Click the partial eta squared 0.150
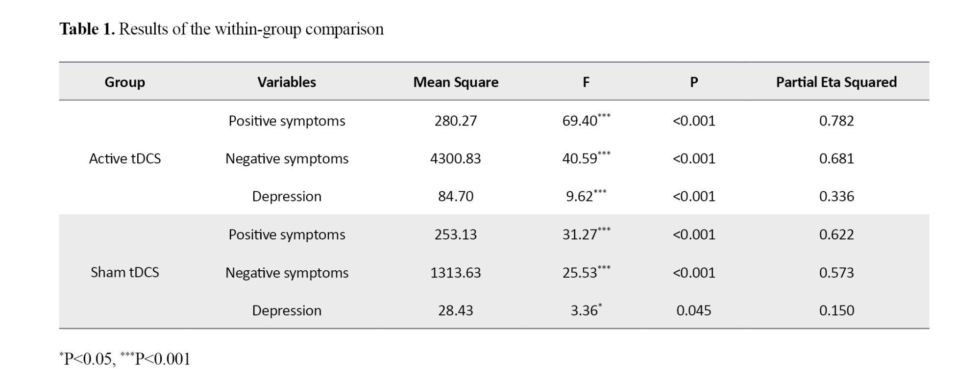This screenshot has height=384, width=980. [836, 310]
